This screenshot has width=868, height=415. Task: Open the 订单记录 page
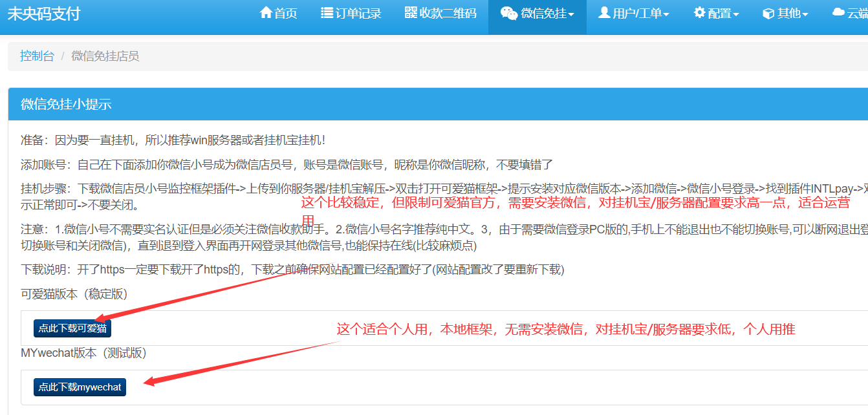click(x=351, y=14)
